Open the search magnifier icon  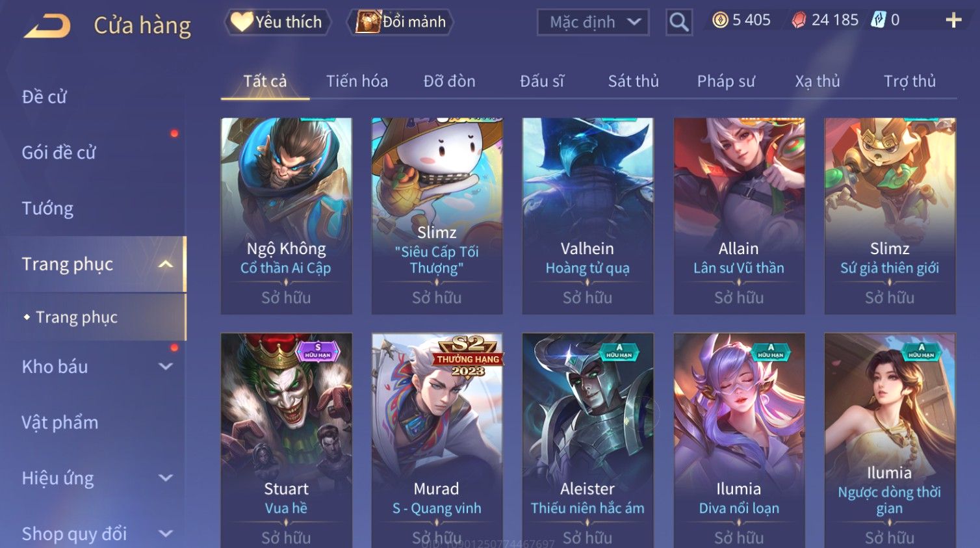678,22
